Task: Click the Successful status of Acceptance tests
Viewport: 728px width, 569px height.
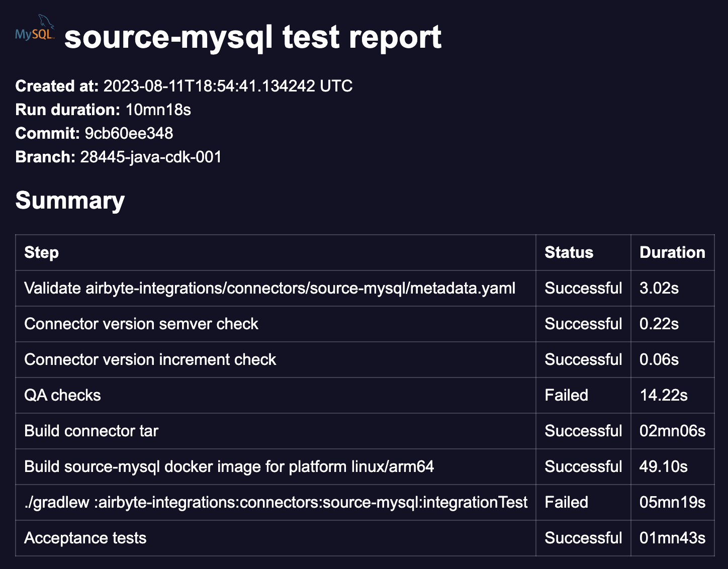Action: point(582,537)
